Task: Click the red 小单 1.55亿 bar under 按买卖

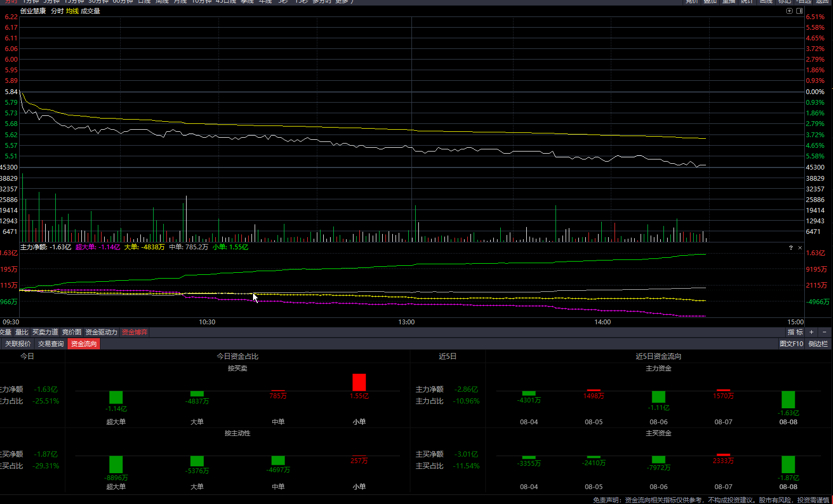Action: [359, 383]
